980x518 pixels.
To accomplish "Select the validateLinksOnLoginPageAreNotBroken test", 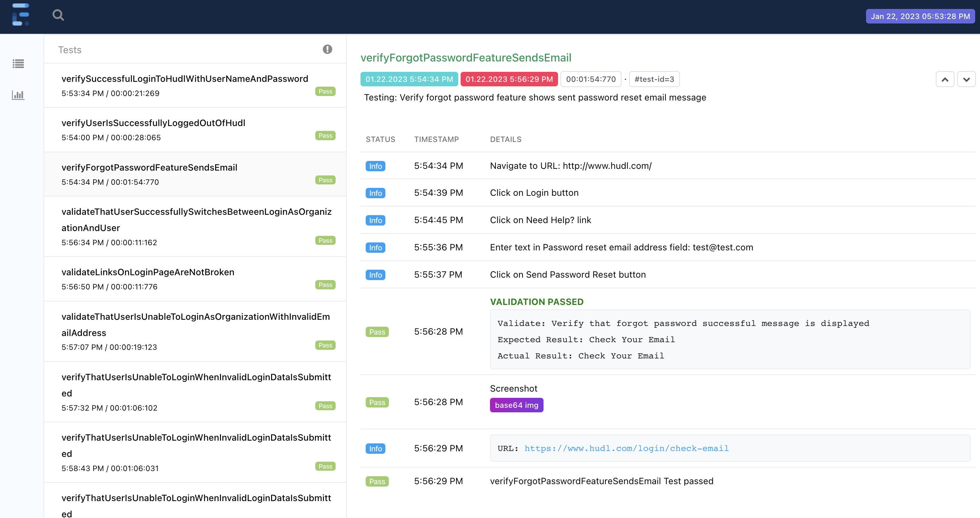I will point(148,272).
